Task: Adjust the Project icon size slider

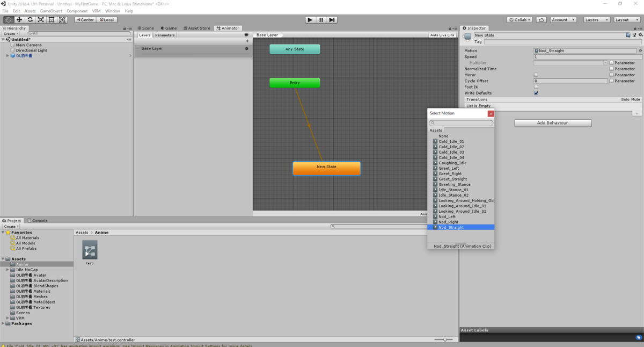Action: pyautogui.click(x=444, y=339)
